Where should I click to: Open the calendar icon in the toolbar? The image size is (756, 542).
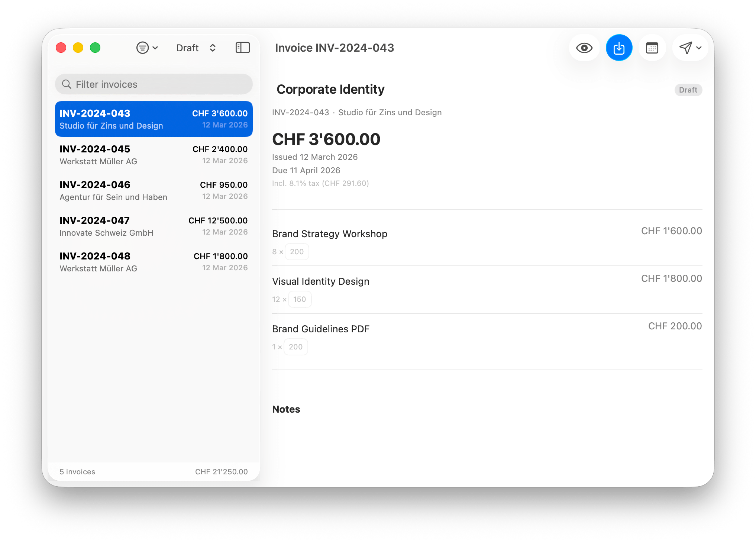coord(652,48)
